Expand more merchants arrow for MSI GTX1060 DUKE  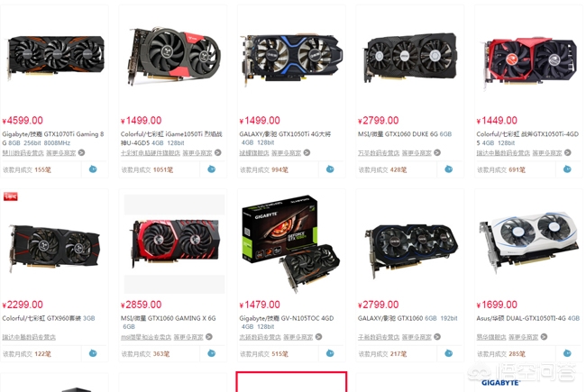click(437, 152)
